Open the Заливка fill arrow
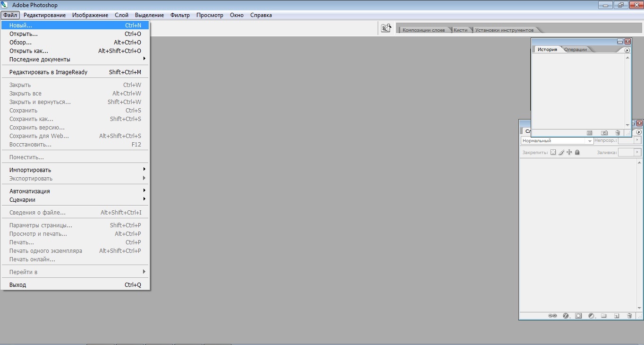Screen dimensions: 644x345 pyautogui.click(x=637, y=152)
